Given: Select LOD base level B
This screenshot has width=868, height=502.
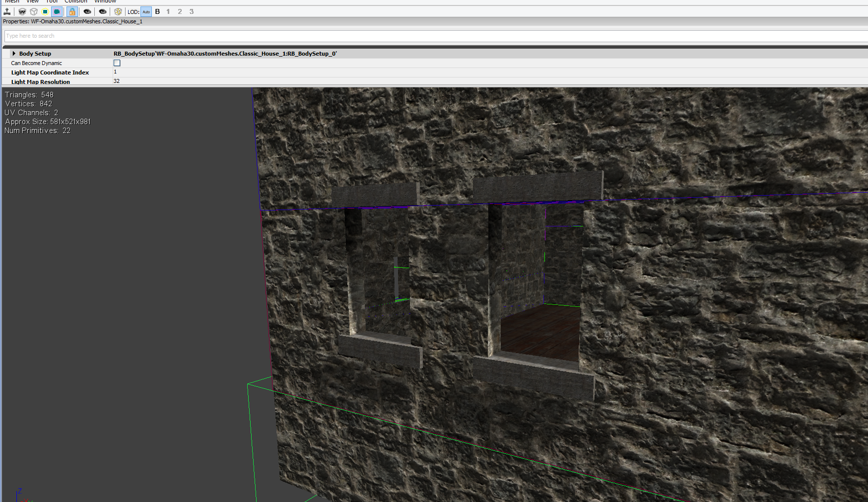Looking at the screenshot, I should (x=157, y=11).
